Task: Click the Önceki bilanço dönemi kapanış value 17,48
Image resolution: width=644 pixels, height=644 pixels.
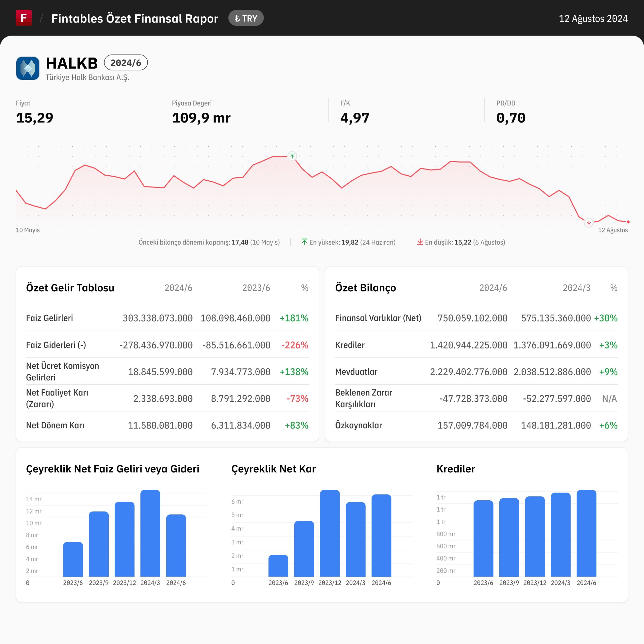Action: point(240,242)
